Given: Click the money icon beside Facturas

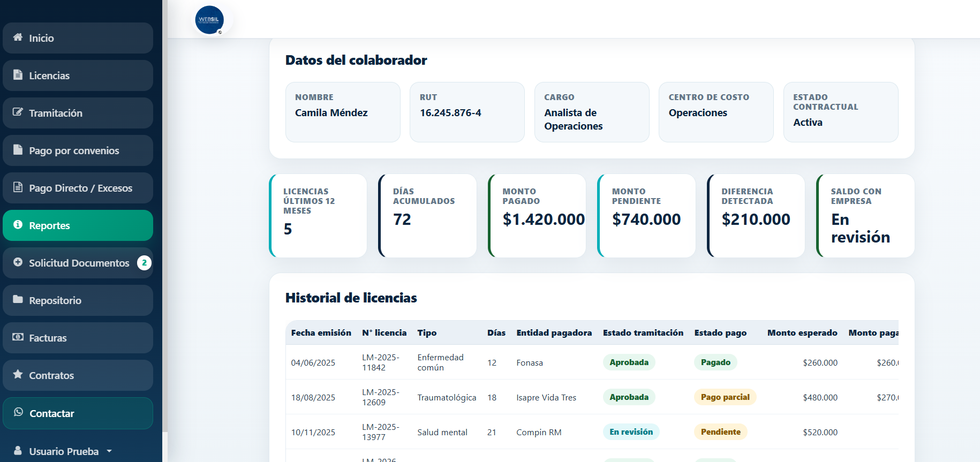Looking at the screenshot, I should click(x=18, y=337).
